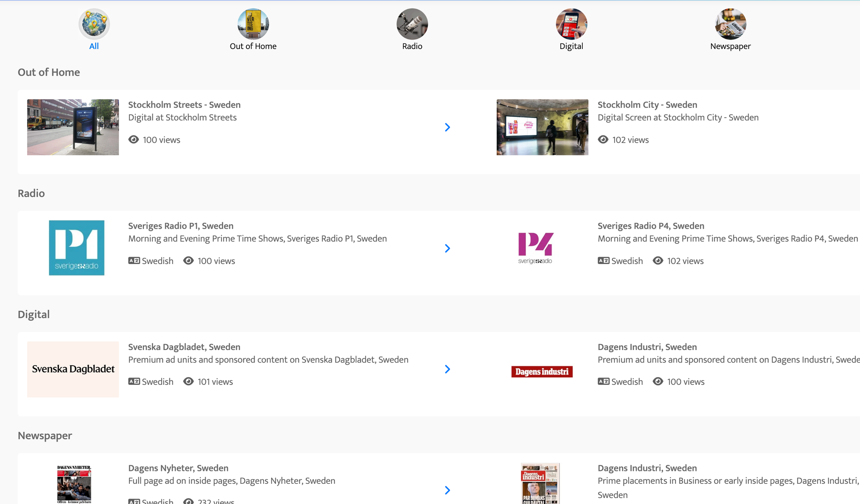
Task: Open Dagens Nyheter listing arrow
Action: click(448, 490)
